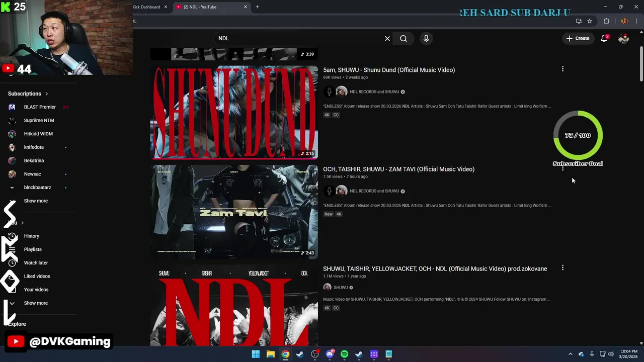This screenshot has width=644, height=362.
Task: Start voice search with the microphone icon
Action: 426,38
